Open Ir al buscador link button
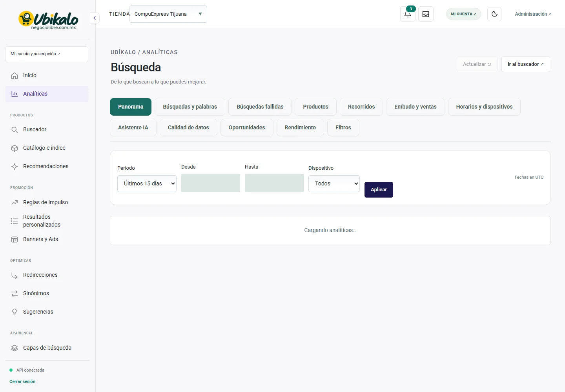The height and width of the screenshot is (392, 565). tap(526, 64)
